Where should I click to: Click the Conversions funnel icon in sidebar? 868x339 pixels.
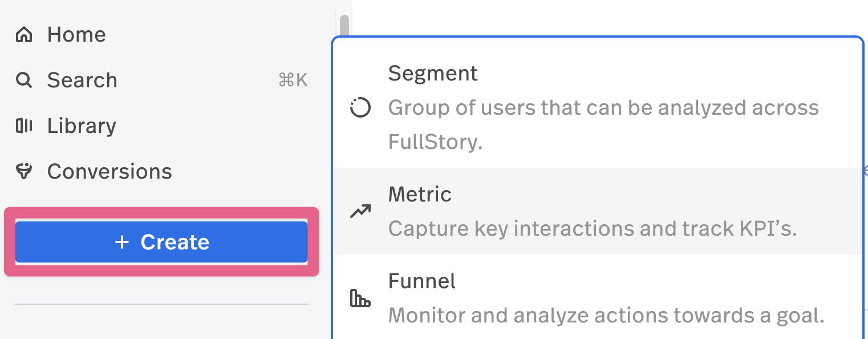[23, 171]
